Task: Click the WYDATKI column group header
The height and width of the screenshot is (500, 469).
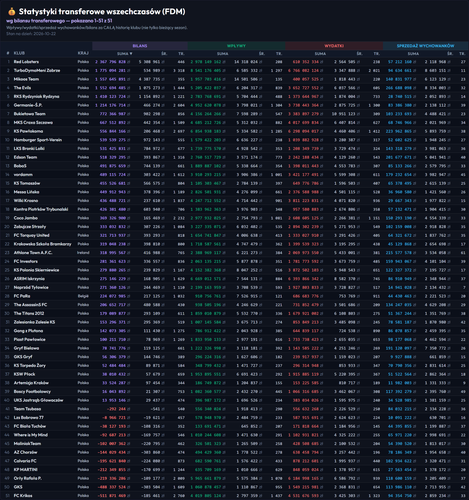Action: click(334, 46)
